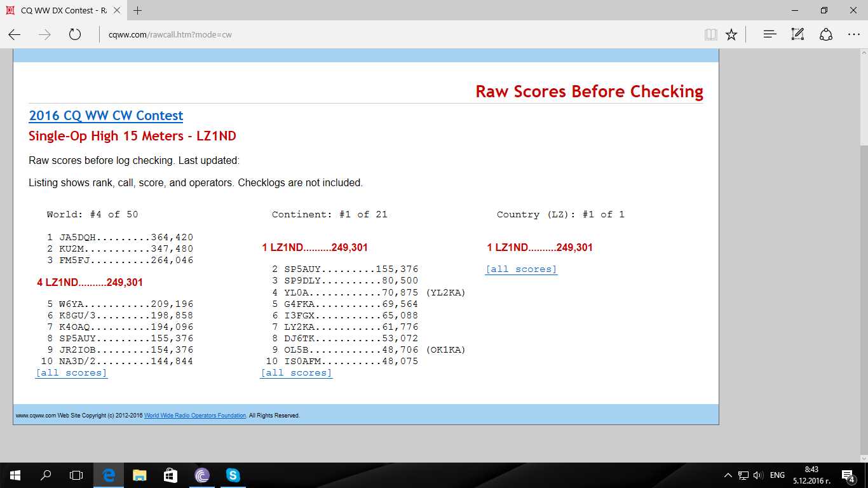This screenshot has width=868, height=488.
Task: Open a new tab with plus button
Action: click(x=138, y=10)
